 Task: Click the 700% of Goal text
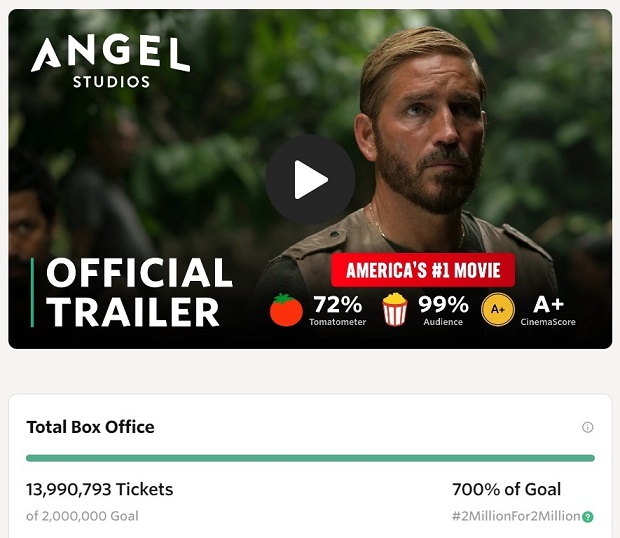pos(507,489)
